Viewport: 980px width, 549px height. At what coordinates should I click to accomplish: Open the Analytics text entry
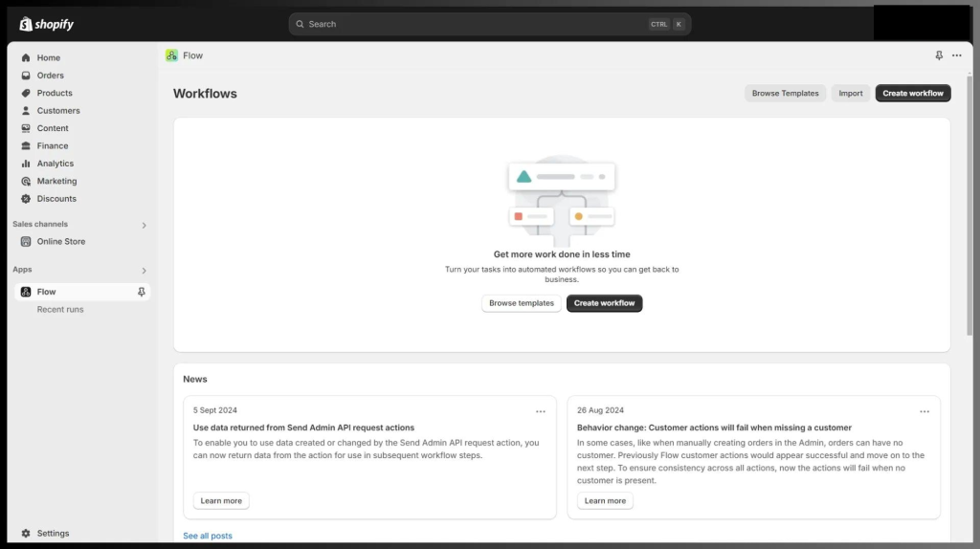coord(55,163)
